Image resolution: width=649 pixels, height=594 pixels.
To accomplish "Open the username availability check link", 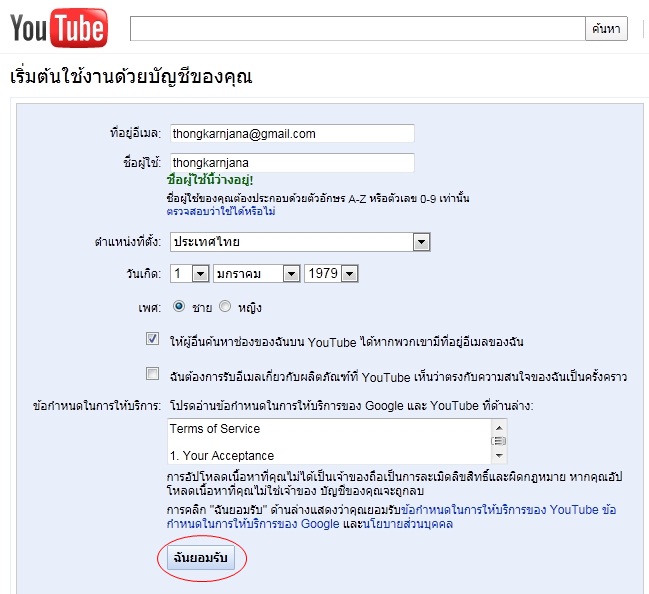I will pyautogui.click(x=221, y=211).
